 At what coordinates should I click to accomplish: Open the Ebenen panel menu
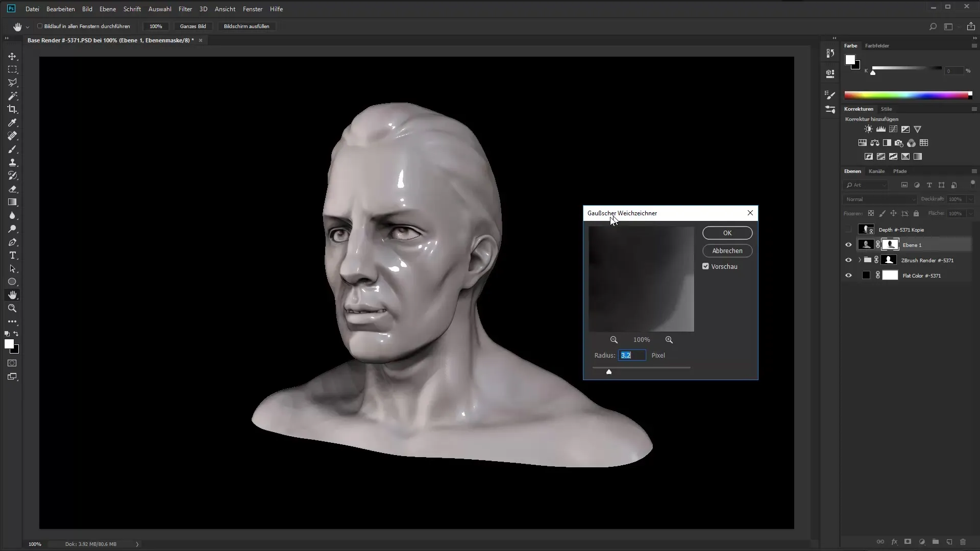click(974, 171)
